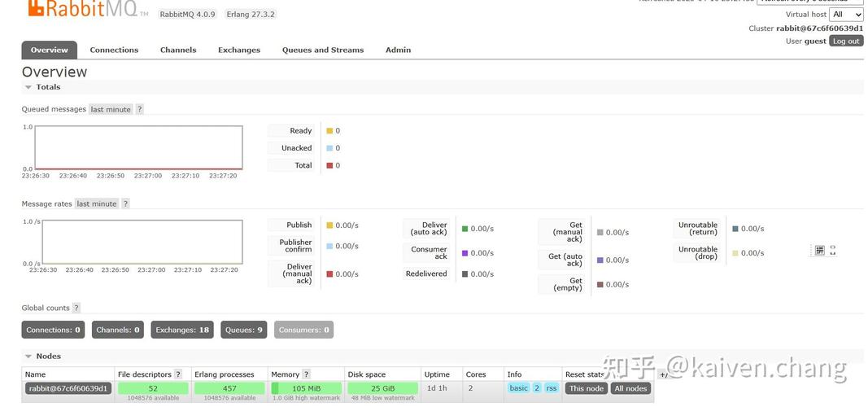Viewport: 868px width, 407px height.
Task: Collapse the Totals section
Action: click(42, 87)
